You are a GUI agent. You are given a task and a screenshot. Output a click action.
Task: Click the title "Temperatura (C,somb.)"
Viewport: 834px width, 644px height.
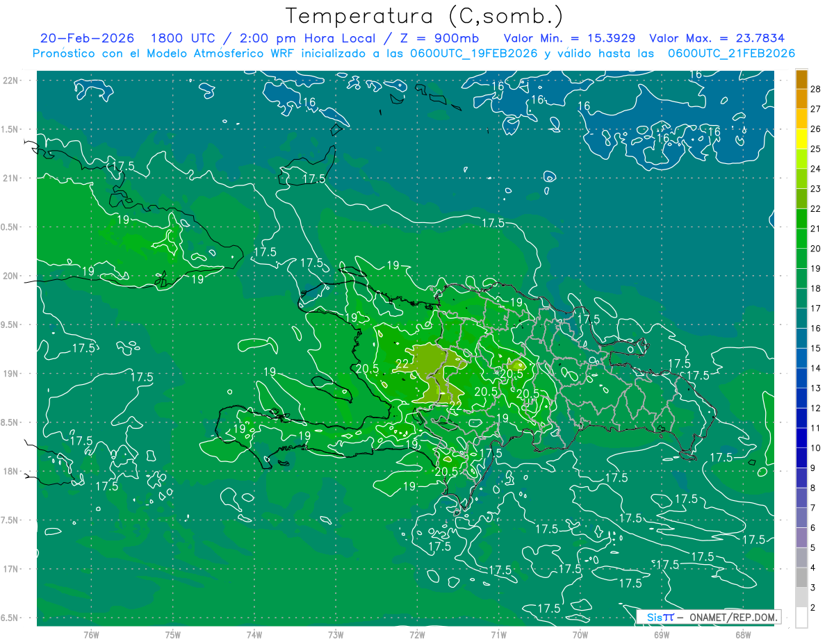click(424, 15)
